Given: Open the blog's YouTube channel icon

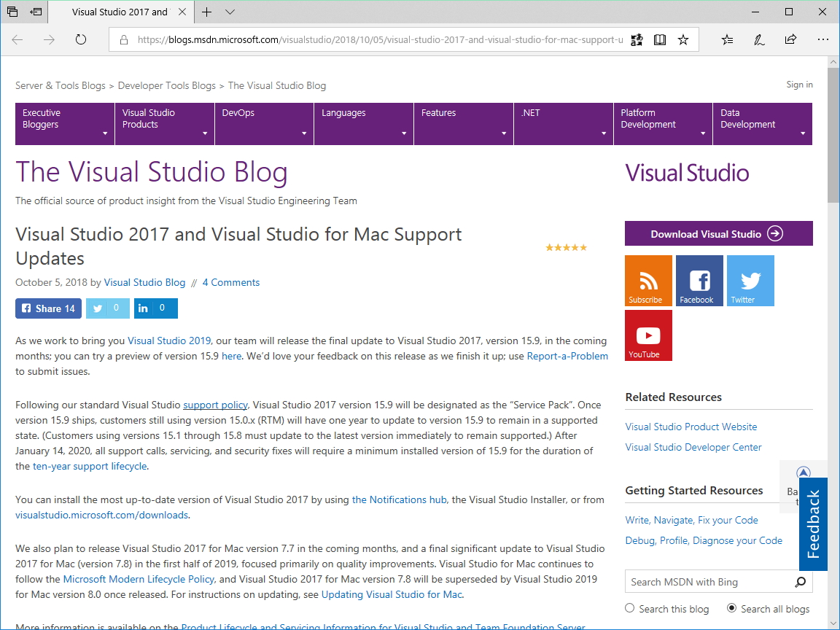Looking at the screenshot, I should click(x=647, y=335).
